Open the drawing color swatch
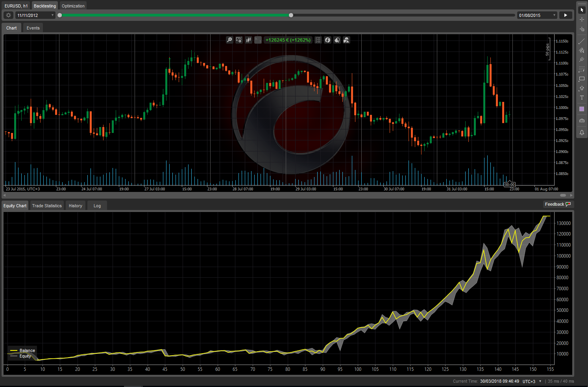 tap(582, 109)
